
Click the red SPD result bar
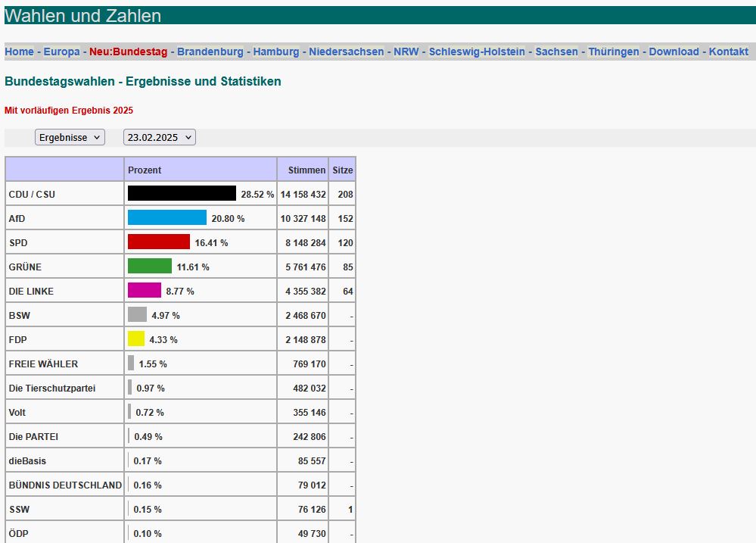(159, 242)
